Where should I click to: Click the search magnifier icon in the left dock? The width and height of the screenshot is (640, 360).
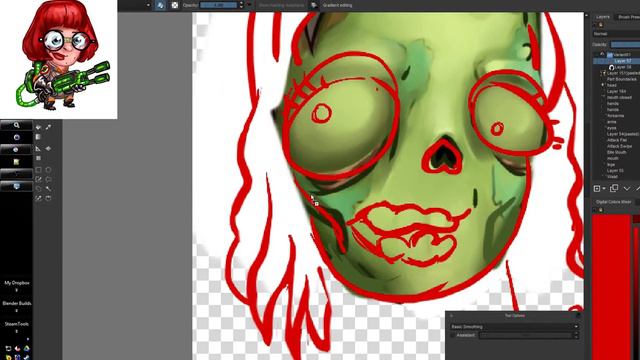16,125
